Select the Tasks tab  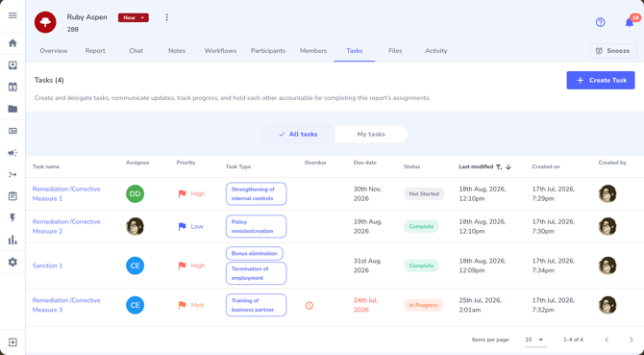pos(355,51)
